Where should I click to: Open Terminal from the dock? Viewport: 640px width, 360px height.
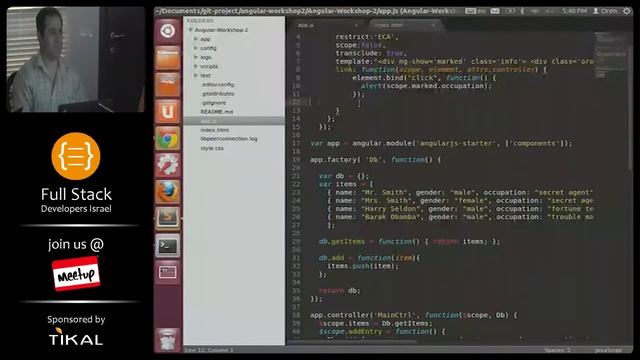(167, 245)
